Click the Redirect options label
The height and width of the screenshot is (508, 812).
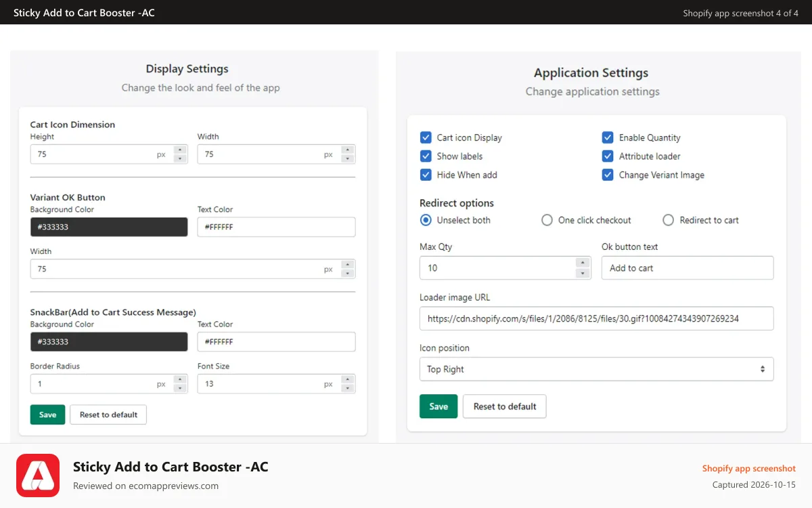coord(457,203)
